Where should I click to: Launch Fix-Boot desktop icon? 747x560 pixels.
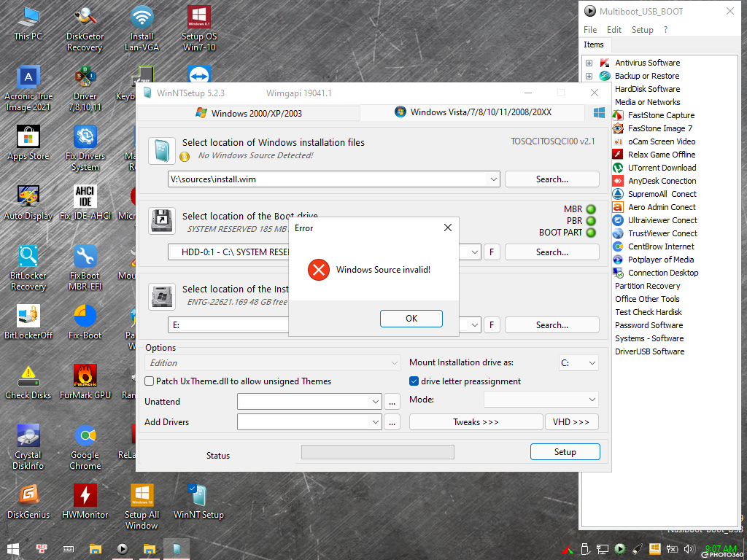tap(85, 322)
